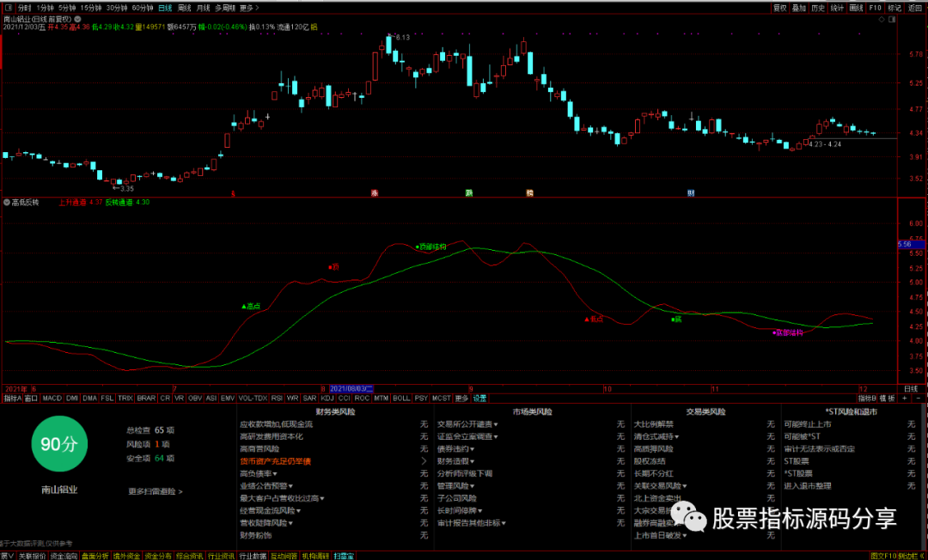This screenshot has width=928, height=560.
Task: Click the 日线 label right of the date axis
Action: click(x=910, y=389)
